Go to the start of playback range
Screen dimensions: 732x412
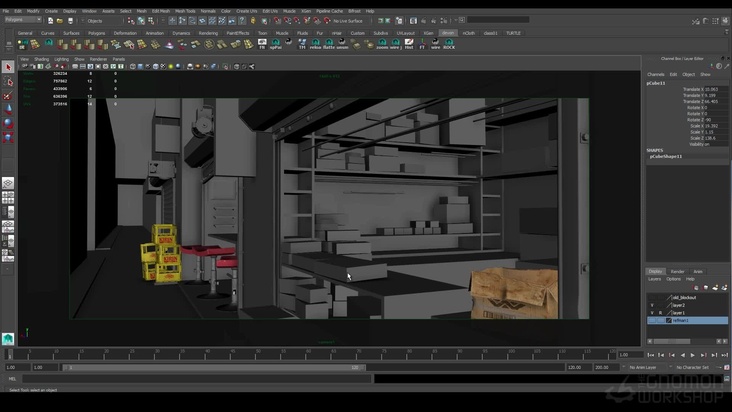tap(651, 356)
